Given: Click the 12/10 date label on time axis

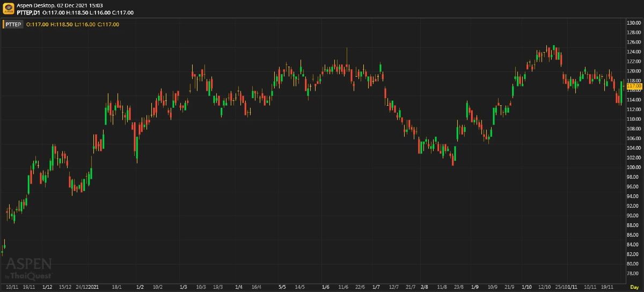Looking at the screenshot, I should point(545,287).
